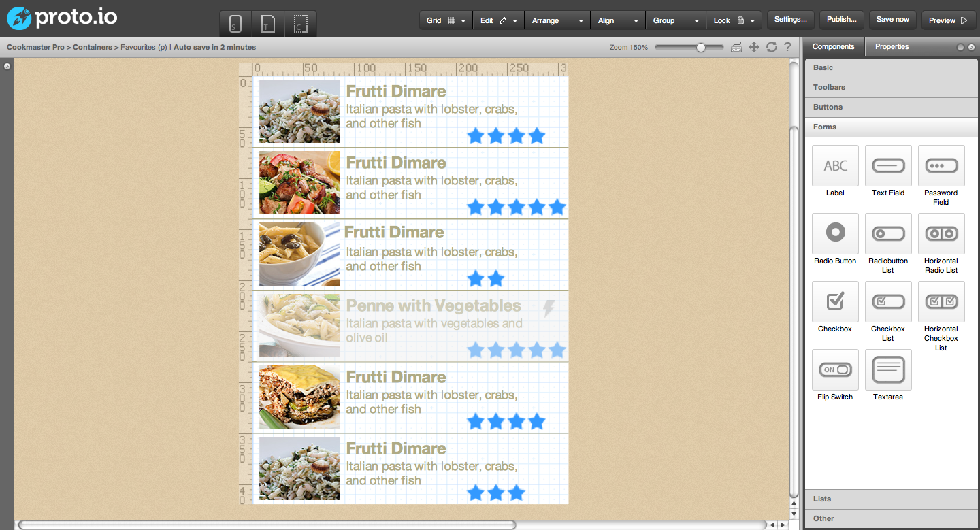Select the Checkbox List component icon
Image resolution: width=980 pixels, height=530 pixels.
point(888,301)
